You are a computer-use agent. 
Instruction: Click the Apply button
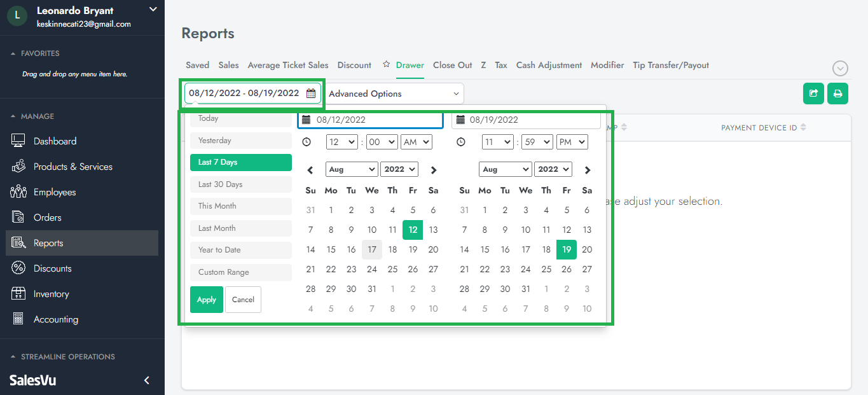[207, 300]
